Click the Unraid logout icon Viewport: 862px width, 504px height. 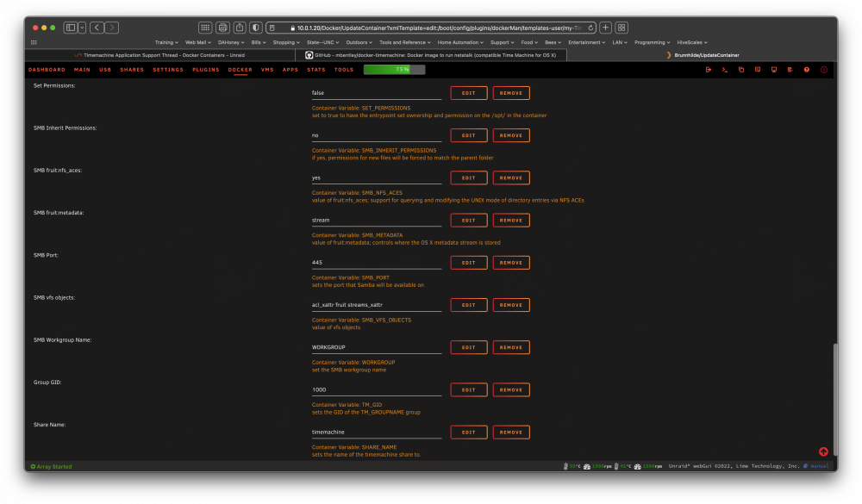tap(708, 70)
